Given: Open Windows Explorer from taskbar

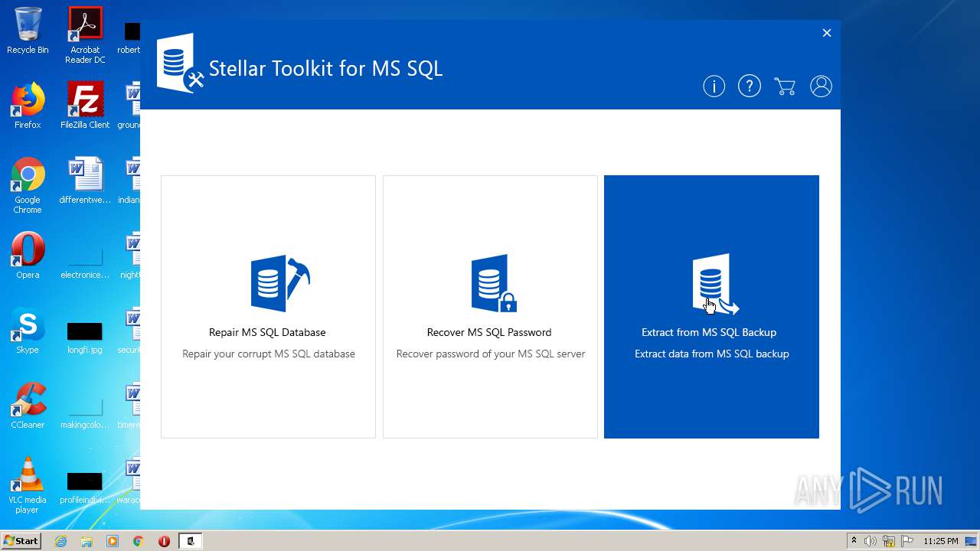Looking at the screenshot, I should pyautogui.click(x=87, y=541).
